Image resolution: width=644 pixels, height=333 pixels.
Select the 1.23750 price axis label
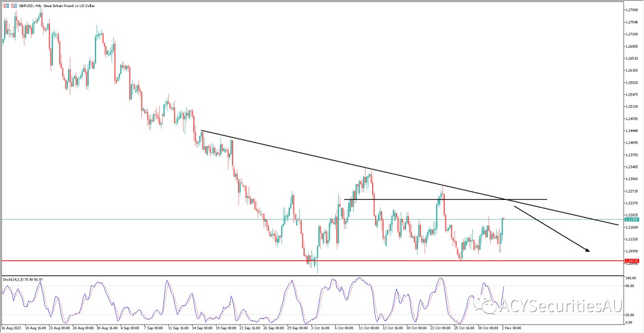[x=631, y=155]
